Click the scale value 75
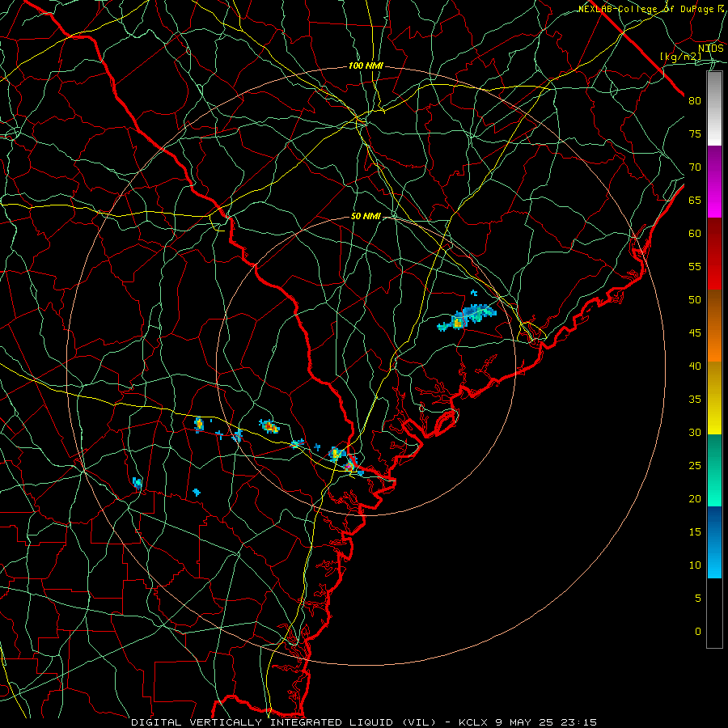 [x=695, y=134]
